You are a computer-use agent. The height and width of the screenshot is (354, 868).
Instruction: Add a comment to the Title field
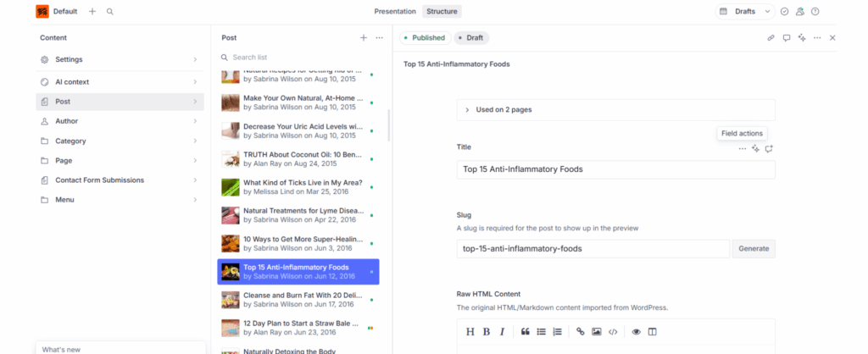[x=769, y=149]
